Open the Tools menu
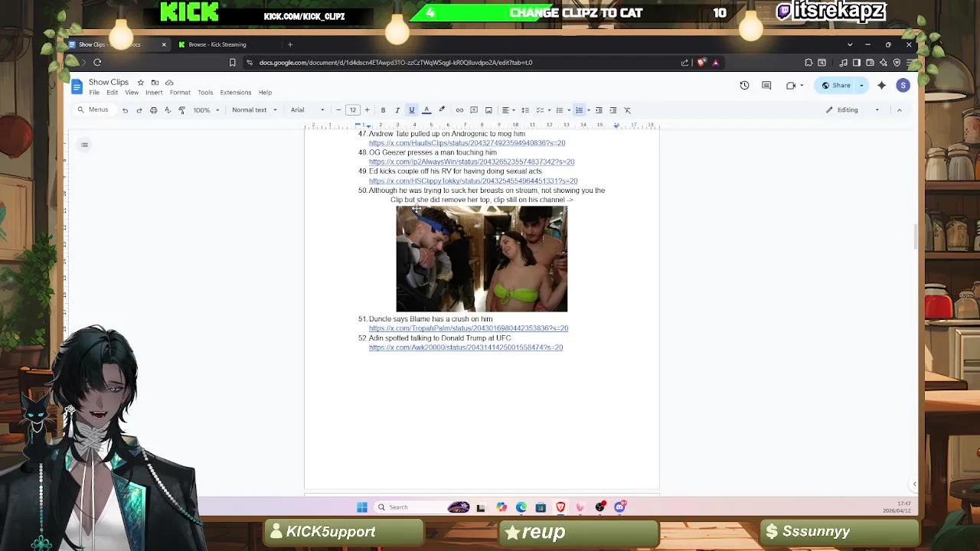Screen dimensions: 980x551 205,93
